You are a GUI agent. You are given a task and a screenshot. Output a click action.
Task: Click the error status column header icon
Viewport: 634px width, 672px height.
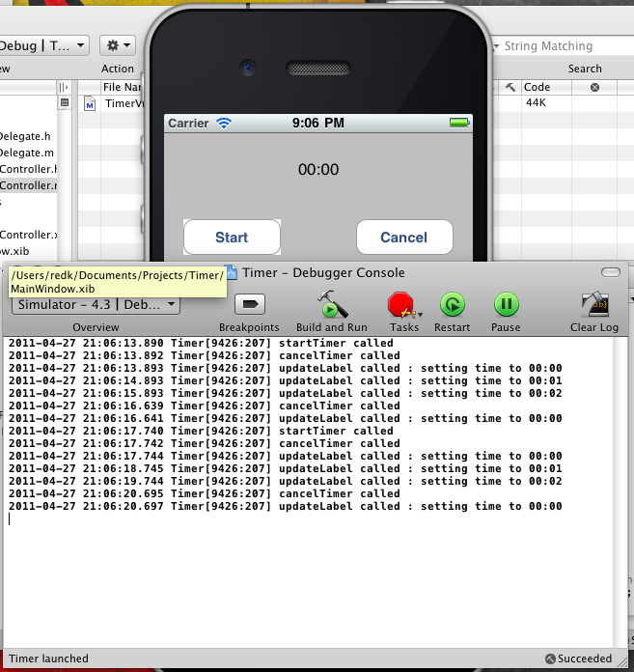pos(594,88)
